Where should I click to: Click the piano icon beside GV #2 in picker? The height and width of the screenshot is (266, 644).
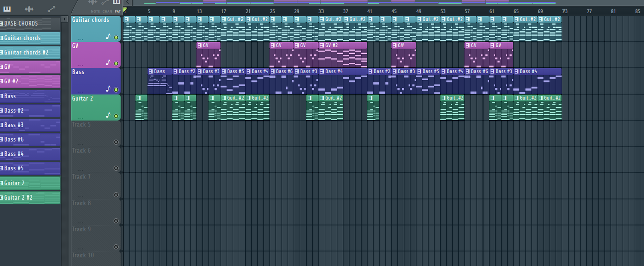point(2,81)
